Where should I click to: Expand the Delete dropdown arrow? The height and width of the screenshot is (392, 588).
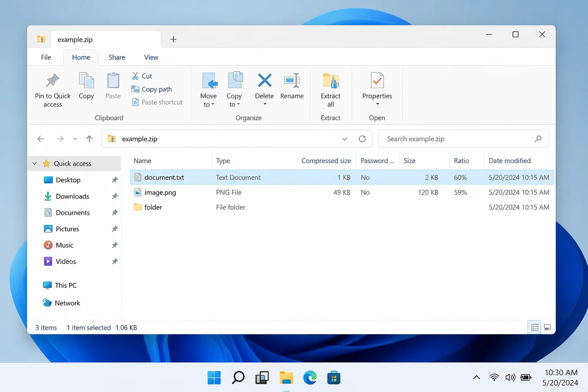pos(265,104)
